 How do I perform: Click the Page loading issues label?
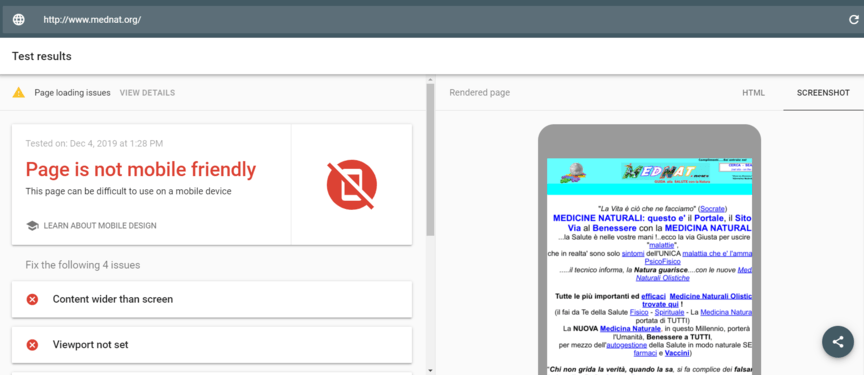[x=72, y=93]
